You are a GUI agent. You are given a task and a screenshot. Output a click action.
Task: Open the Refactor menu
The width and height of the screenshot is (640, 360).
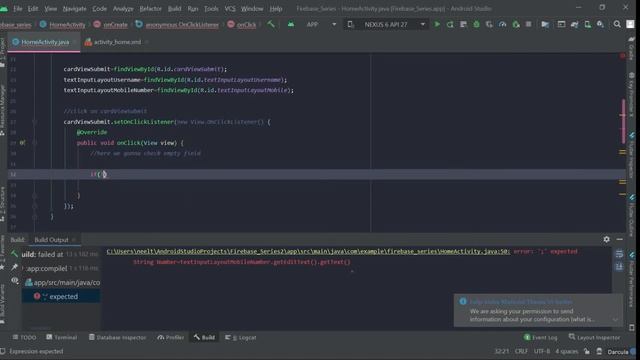tap(151, 9)
